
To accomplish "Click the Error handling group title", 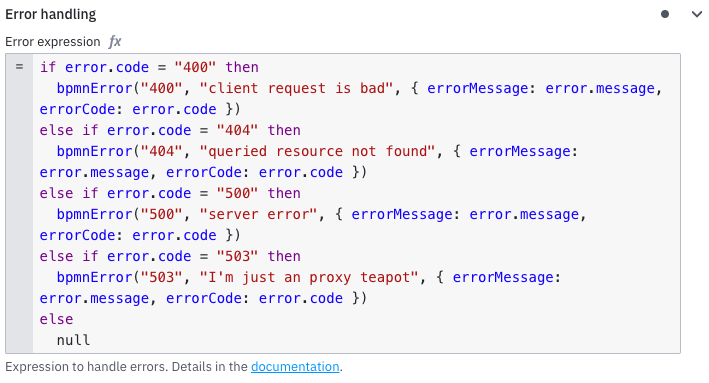I will point(51,14).
